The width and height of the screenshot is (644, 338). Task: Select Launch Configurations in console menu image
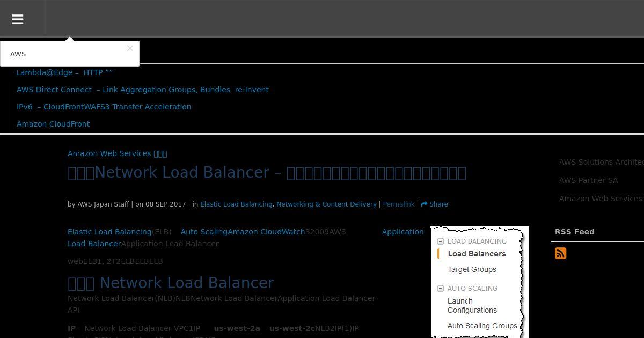472,306
